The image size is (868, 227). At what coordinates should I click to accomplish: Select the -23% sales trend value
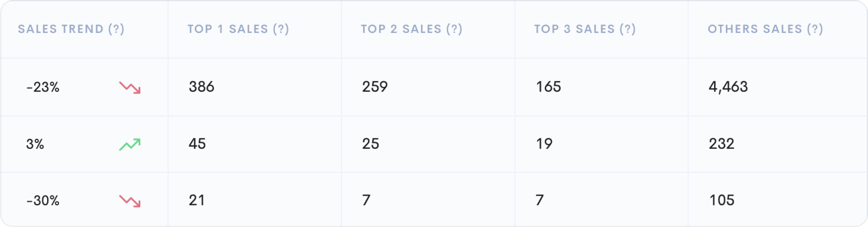coord(43,87)
